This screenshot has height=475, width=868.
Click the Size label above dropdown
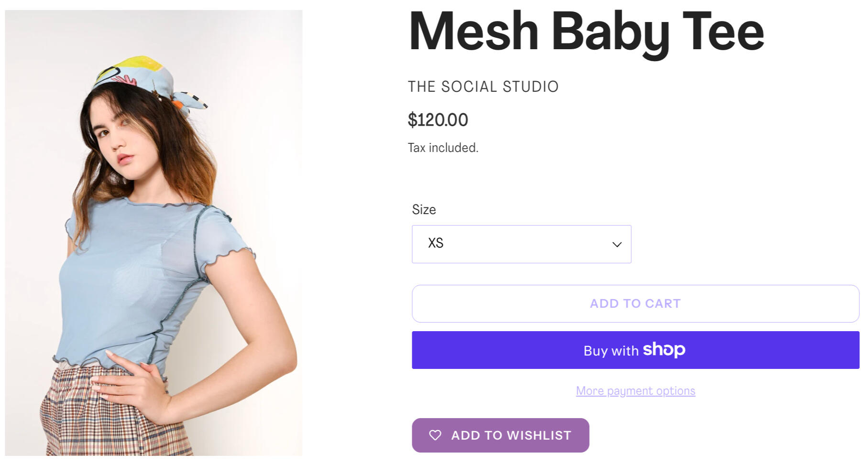[x=424, y=209]
